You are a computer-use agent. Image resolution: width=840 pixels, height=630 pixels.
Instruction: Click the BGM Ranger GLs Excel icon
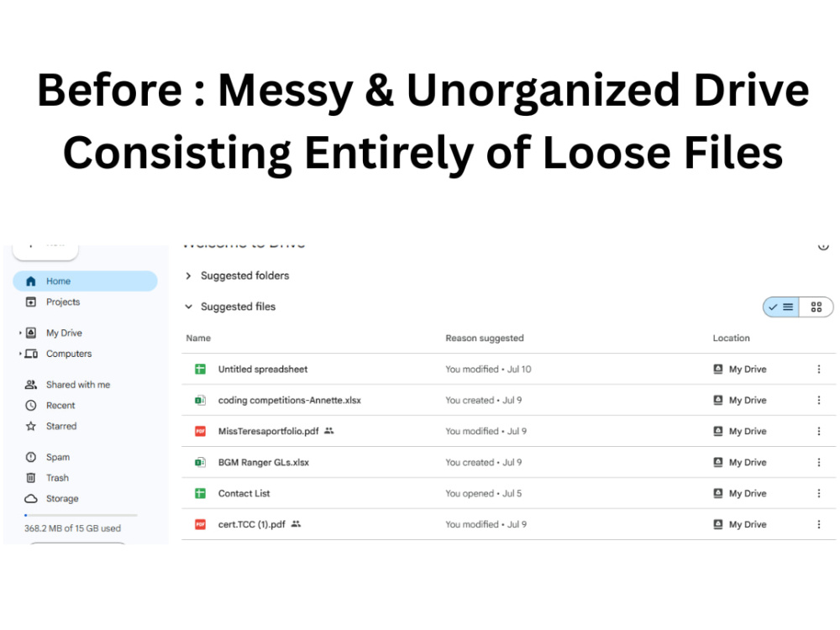click(201, 463)
